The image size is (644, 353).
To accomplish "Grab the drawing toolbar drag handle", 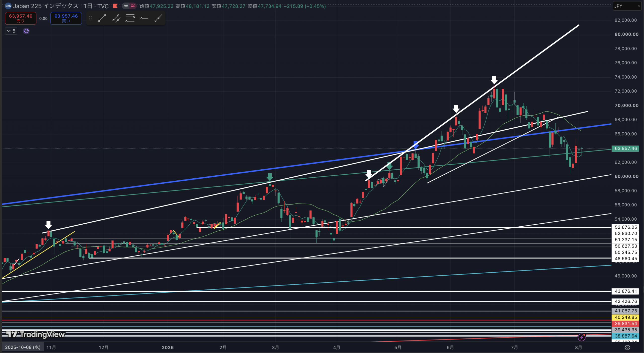I will 91,18.
